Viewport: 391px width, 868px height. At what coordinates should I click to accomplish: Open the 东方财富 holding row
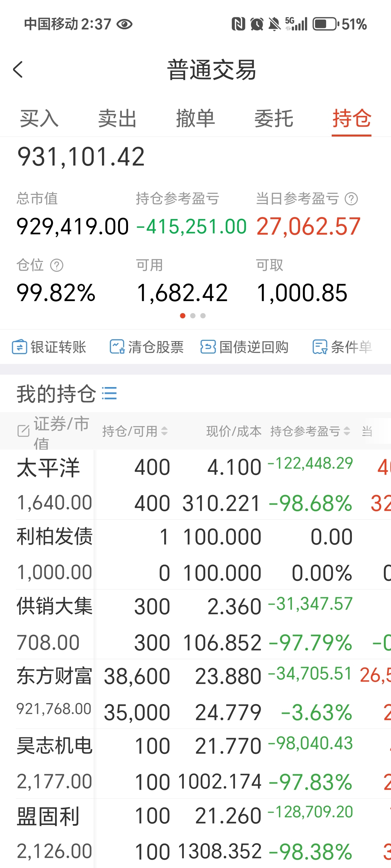[x=195, y=694]
